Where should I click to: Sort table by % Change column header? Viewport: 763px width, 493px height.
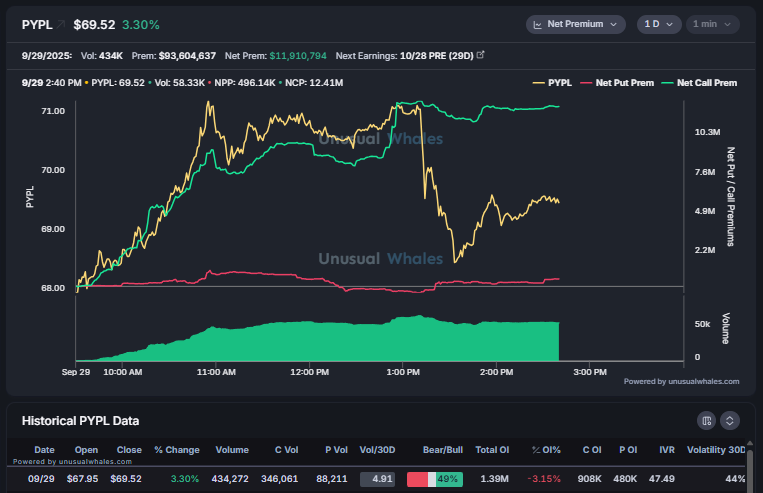pyautogui.click(x=176, y=450)
